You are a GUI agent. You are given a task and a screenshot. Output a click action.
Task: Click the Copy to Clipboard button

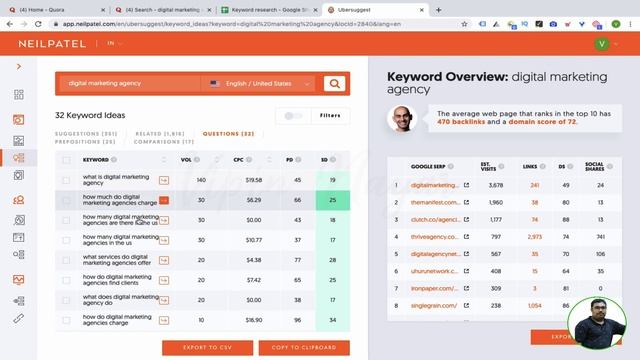pyautogui.click(x=304, y=348)
